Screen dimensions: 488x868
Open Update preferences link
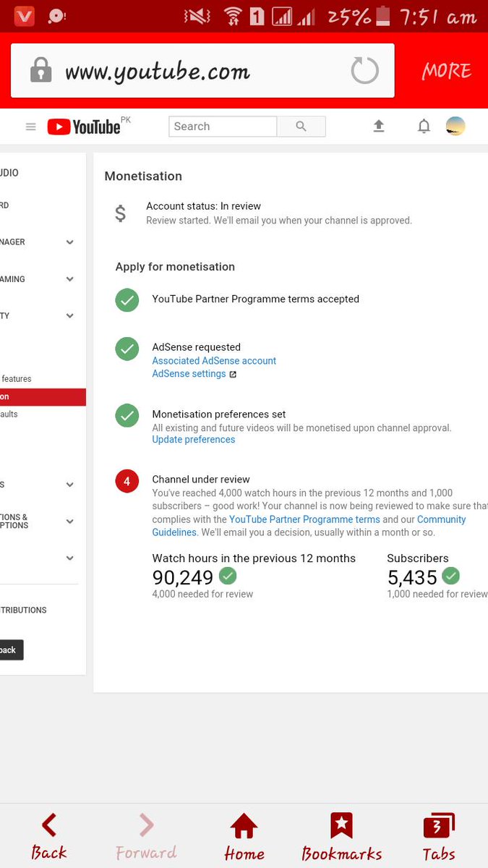click(x=193, y=440)
